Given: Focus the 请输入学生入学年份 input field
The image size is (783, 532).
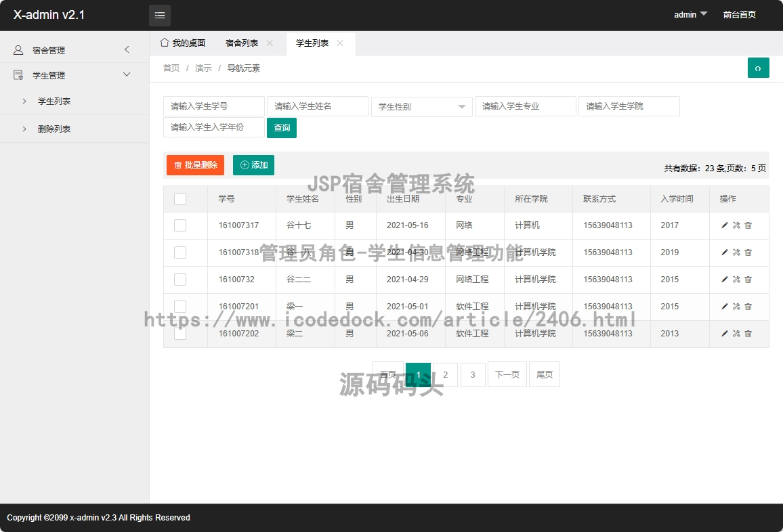Looking at the screenshot, I should [214, 127].
